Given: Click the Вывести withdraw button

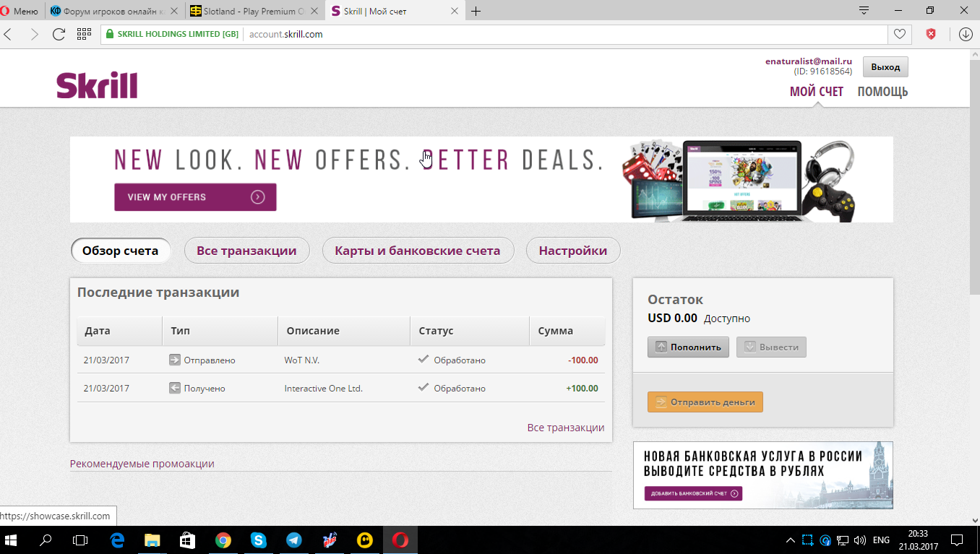Looking at the screenshot, I should click(x=771, y=347).
